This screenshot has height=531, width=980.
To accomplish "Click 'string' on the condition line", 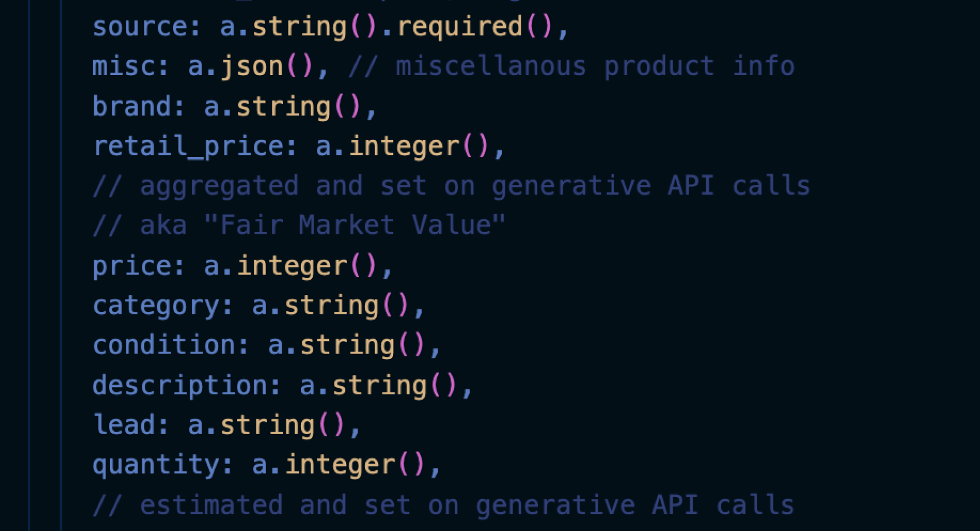I will [x=347, y=345].
